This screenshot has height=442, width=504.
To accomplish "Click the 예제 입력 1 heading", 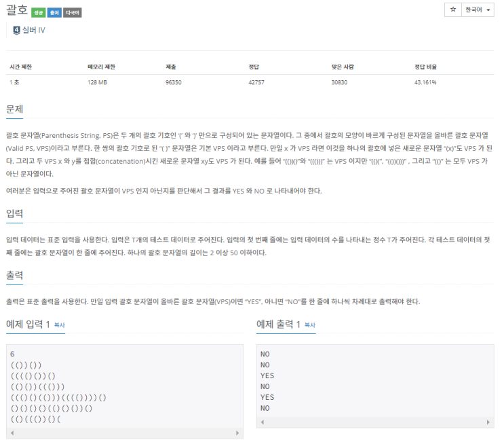I will tap(28, 325).
